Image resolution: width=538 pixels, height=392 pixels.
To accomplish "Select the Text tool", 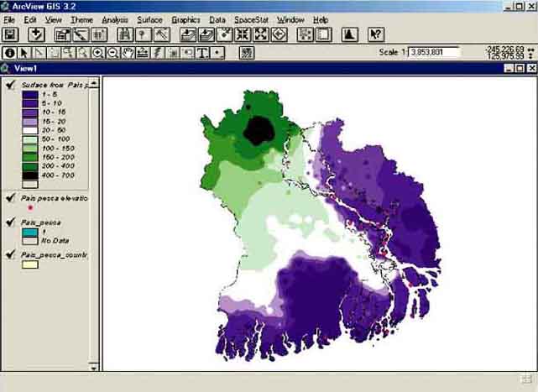I will tap(202, 53).
